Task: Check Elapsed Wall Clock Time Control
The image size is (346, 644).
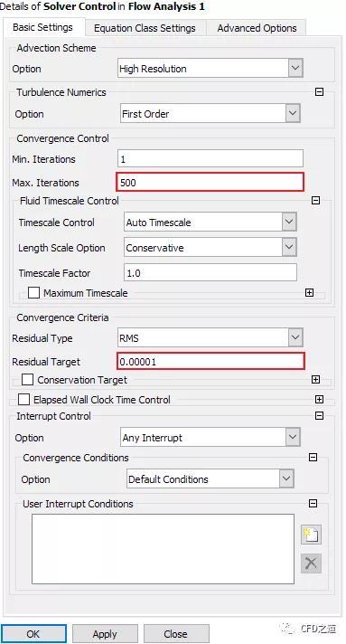Action: click(23, 399)
